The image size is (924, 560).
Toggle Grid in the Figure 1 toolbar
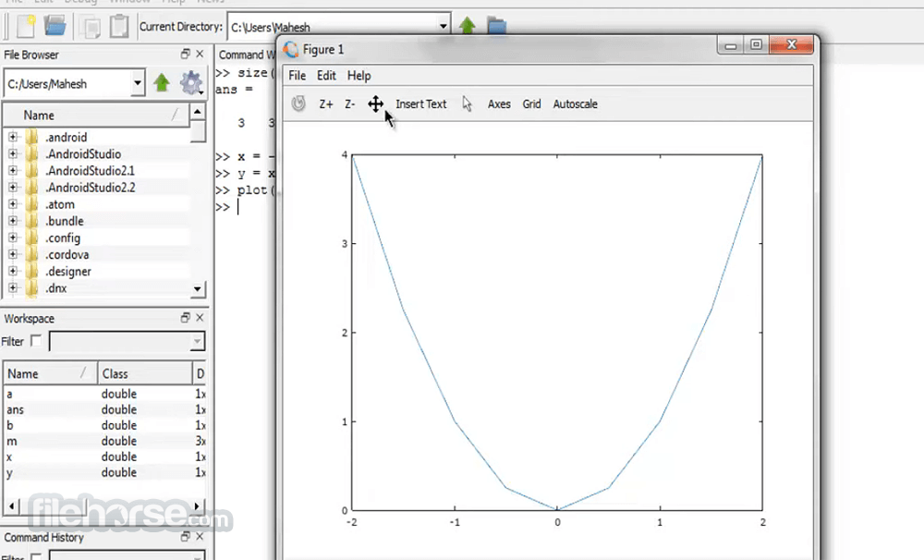(531, 103)
